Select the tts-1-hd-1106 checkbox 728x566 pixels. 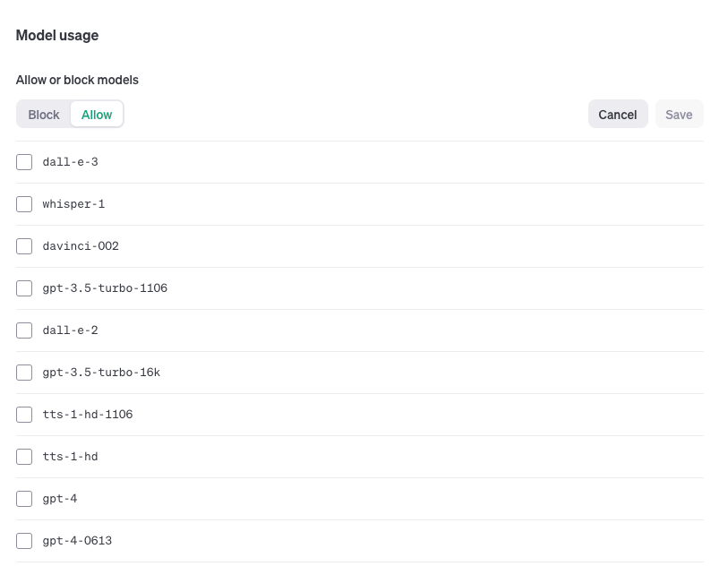pyautogui.click(x=24, y=415)
